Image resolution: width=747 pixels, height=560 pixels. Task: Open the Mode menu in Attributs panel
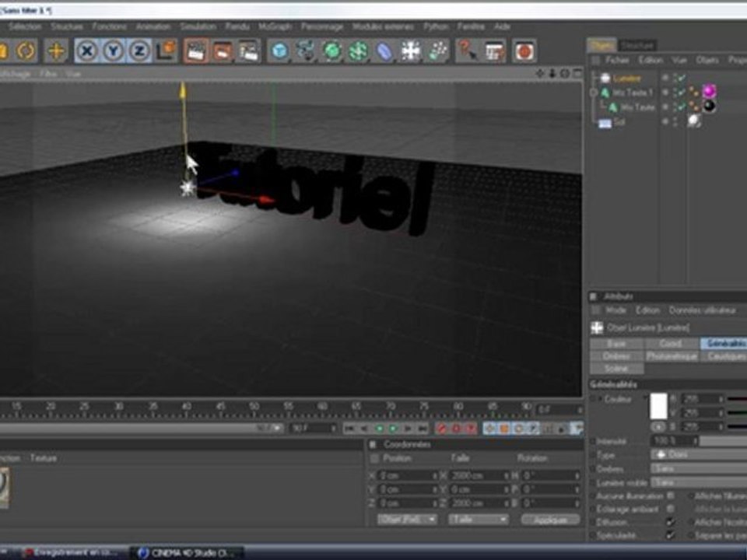pyautogui.click(x=615, y=310)
